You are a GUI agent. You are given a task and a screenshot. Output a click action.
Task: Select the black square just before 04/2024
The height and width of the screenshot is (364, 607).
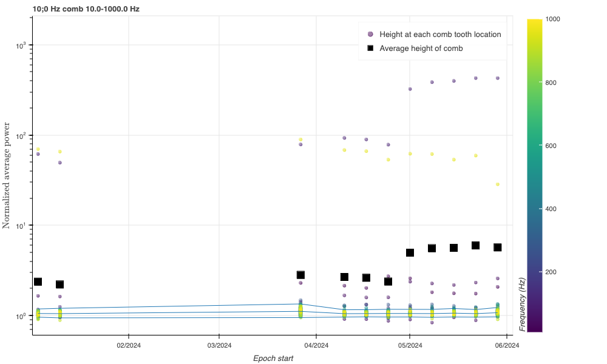point(300,275)
